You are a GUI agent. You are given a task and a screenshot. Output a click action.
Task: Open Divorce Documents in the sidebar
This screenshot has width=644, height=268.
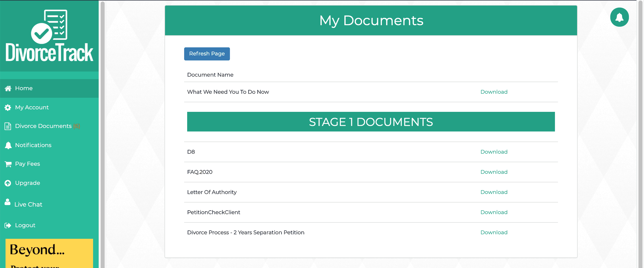pyautogui.click(x=43, y=126)
